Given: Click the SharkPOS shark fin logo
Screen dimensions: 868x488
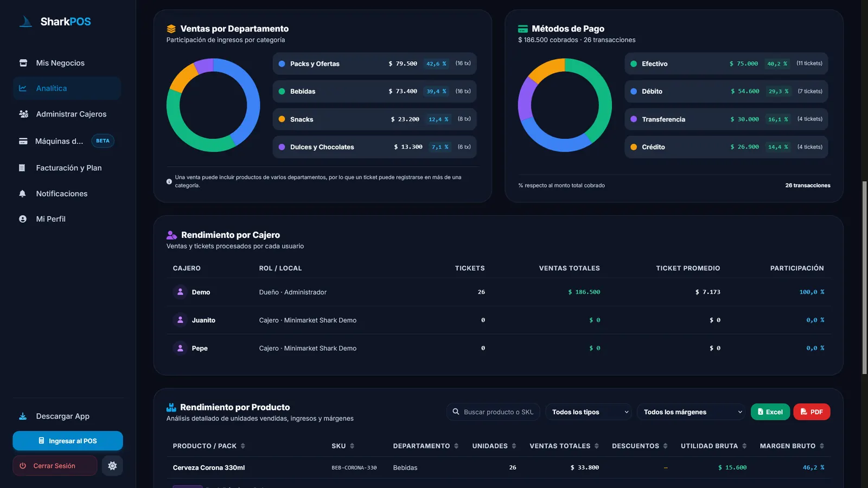Looking at the screenshot, I should (25, 22).
